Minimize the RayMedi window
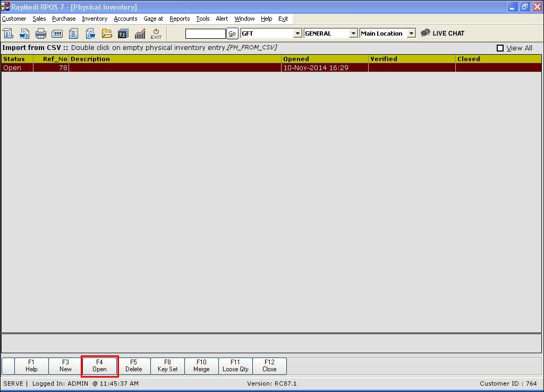Image resolution: width=544 pixels, height=392 pixels. 513,6
